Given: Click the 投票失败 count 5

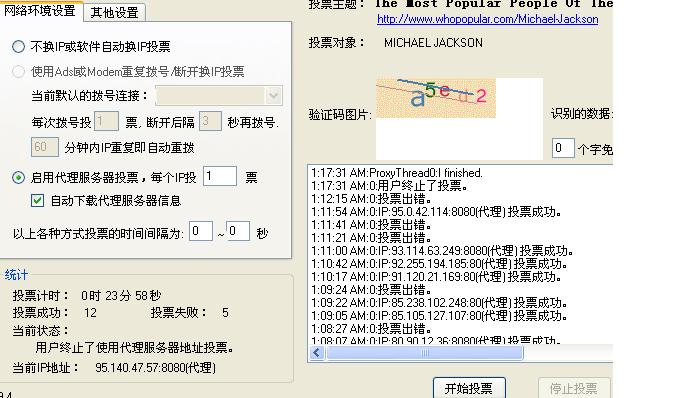Looking at the screenshot, I should (x=225, y=313).
